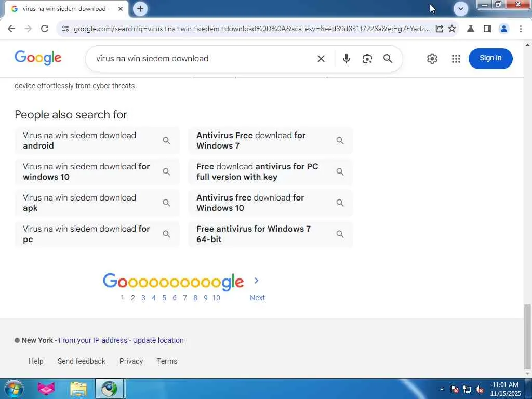Bookmark this page with the star icon

click(452, 29)
